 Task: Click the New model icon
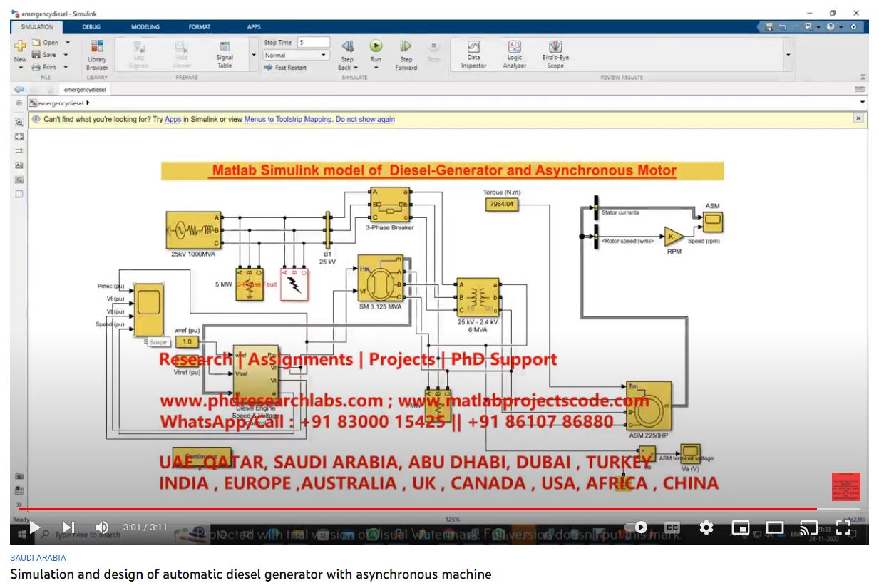(x=20, y=47)
